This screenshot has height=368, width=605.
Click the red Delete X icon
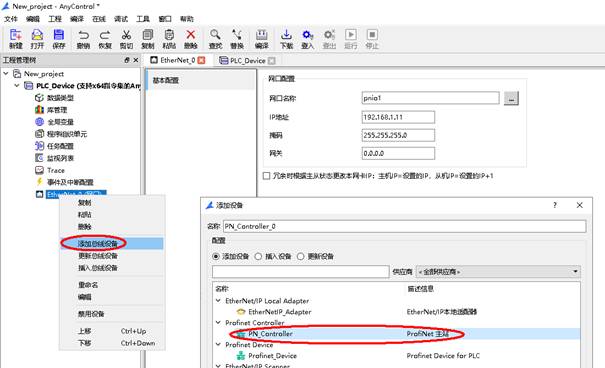tap(191, 35)
